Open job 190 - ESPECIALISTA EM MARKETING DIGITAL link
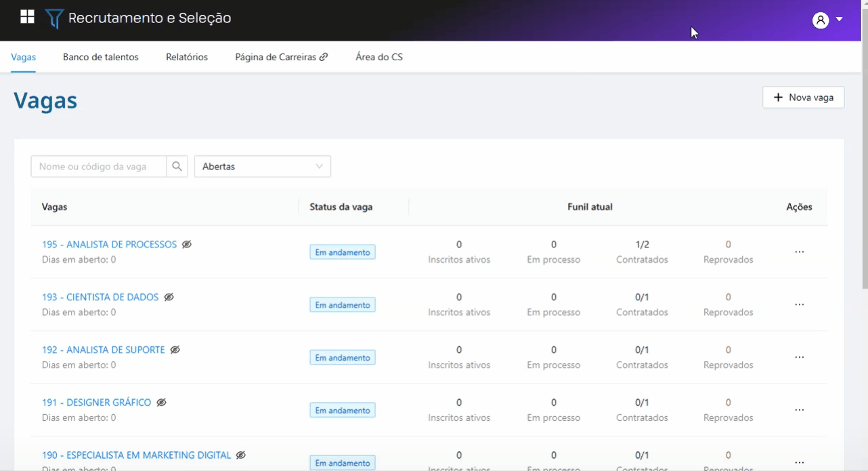Viewport: 868px width, 471px height. (137, 455)
